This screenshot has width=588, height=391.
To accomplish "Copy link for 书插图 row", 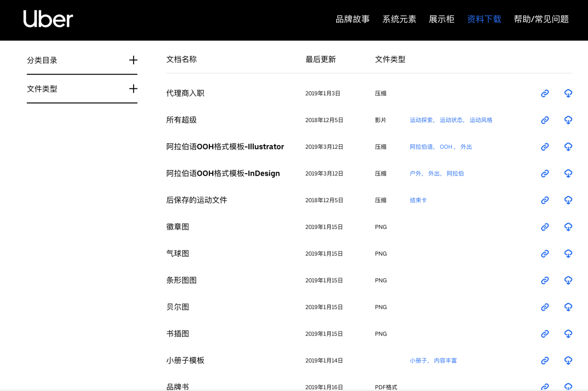I will click(x=545, y=334).
